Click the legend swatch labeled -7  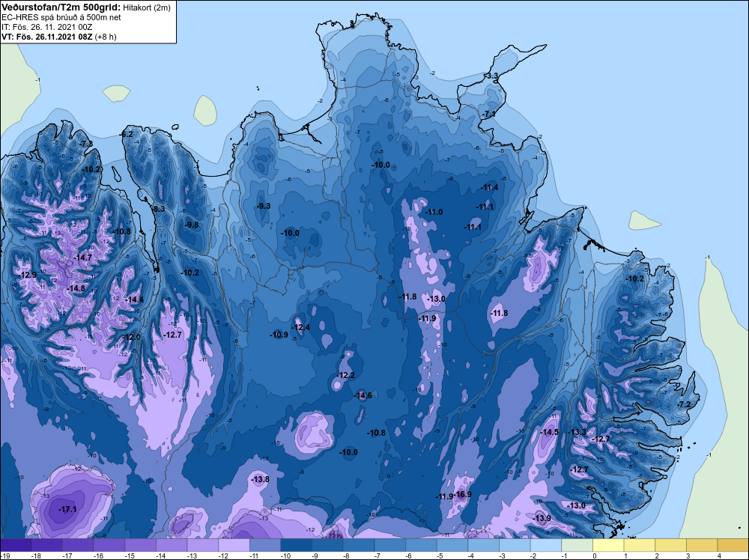(389, 545)
